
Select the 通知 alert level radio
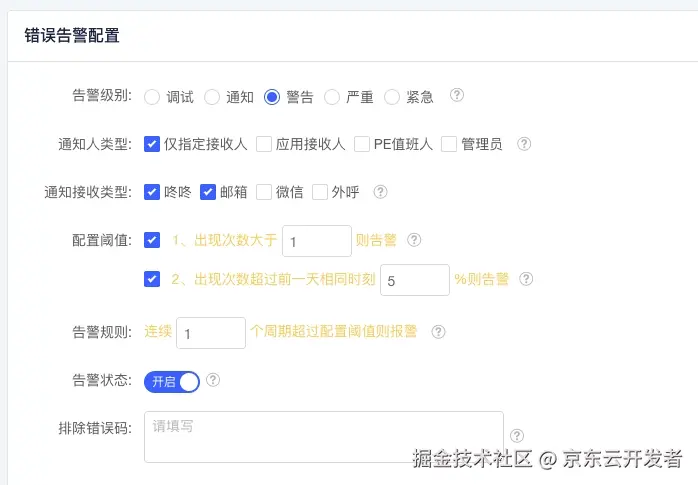tap(212, 97)
